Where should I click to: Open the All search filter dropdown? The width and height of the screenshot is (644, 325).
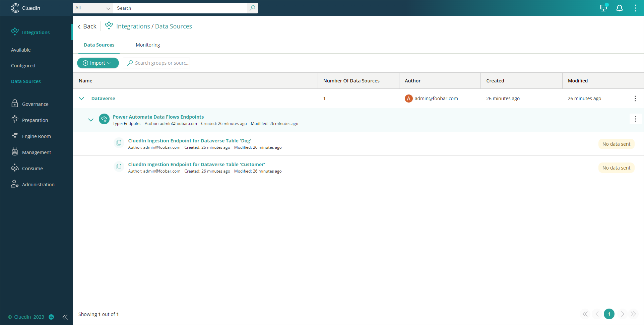tap(92, 8)
